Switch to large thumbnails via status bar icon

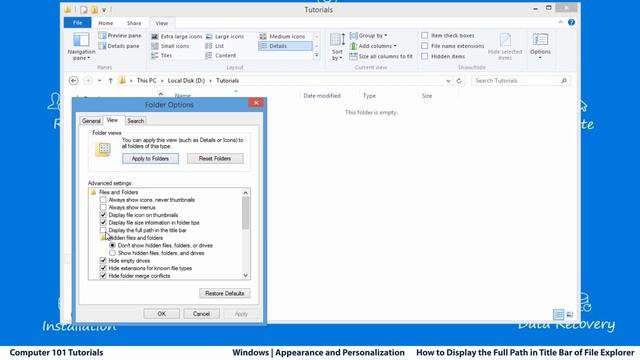tap(570, 314)
